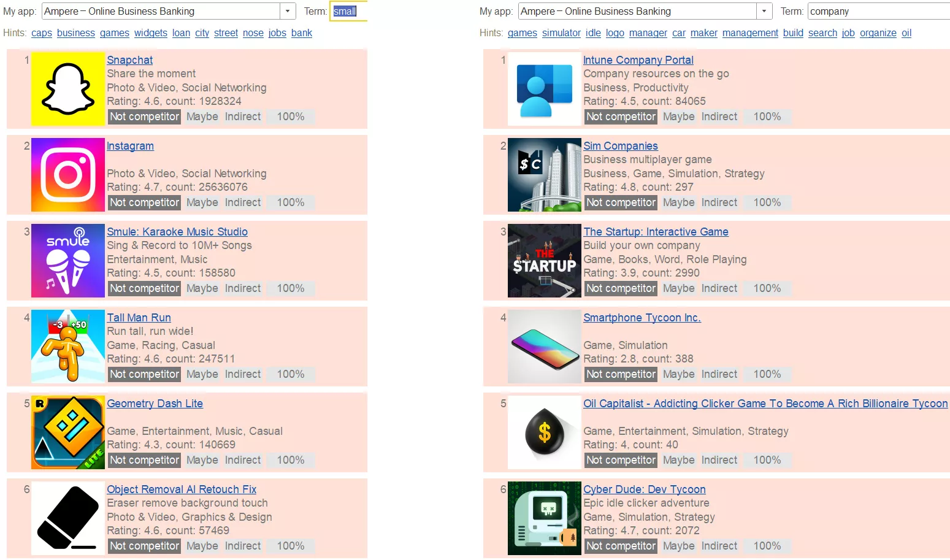Open the right My app dropdown arrow
950x560 pixels.
(764, 11)
